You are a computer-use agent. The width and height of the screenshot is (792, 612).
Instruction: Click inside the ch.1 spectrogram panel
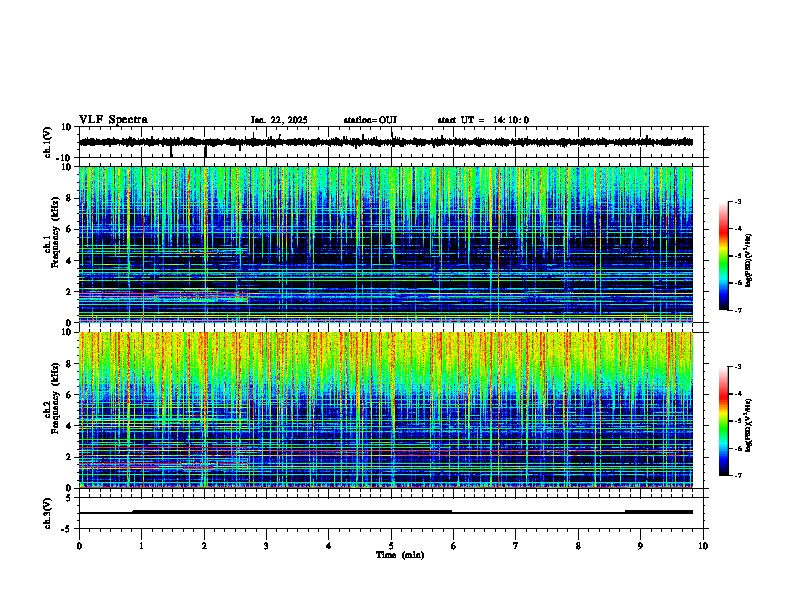click(x=386, y=244)
